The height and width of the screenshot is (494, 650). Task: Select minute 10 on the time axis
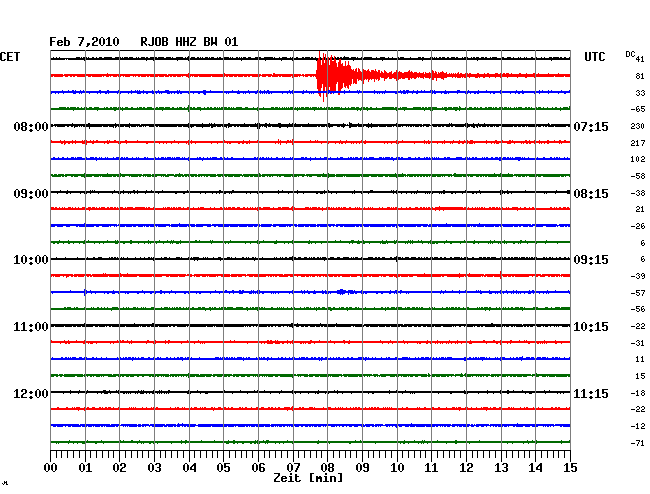[x=397, y=467]
